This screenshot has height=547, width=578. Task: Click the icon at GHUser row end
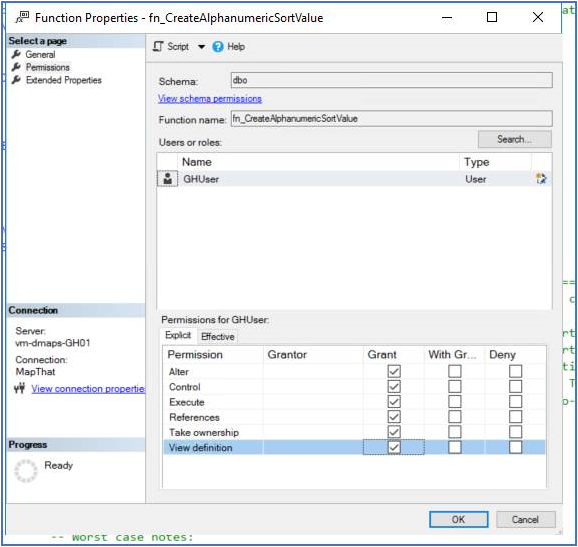pyautogui.click(x=541, y=178)
